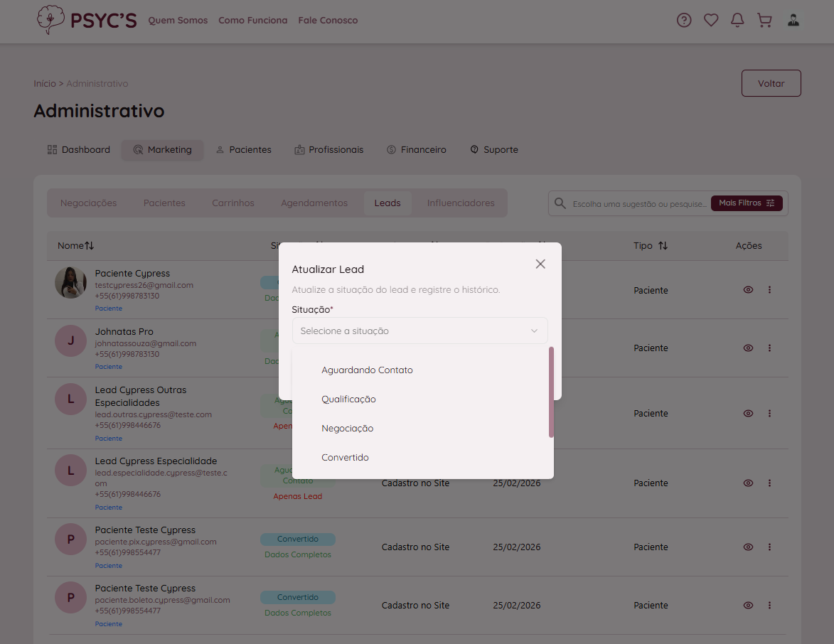
Task: Expand the Situação select dropdown
Action: pyautogui.click(x=419, y=331)
